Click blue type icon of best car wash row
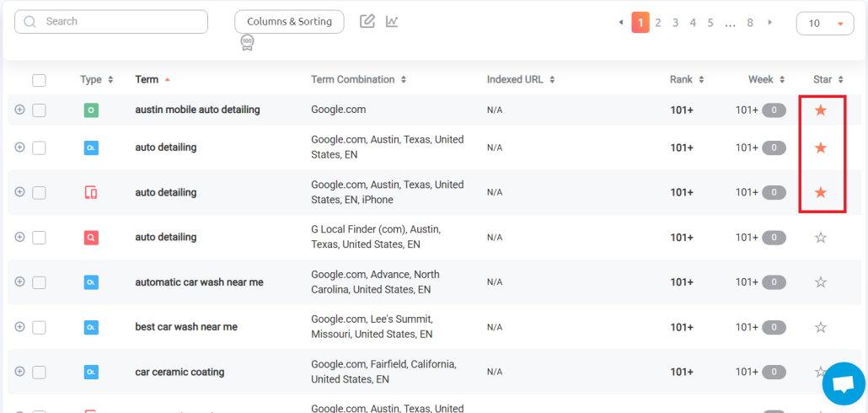The image size is (868, 413). [x=91, y=327]
